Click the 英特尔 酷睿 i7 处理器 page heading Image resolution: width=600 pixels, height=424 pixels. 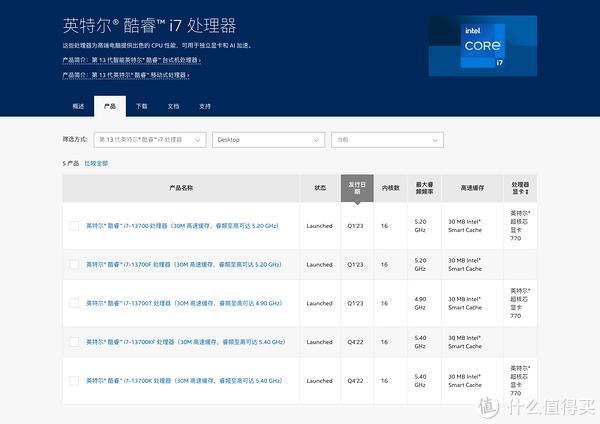pos(150,26)
